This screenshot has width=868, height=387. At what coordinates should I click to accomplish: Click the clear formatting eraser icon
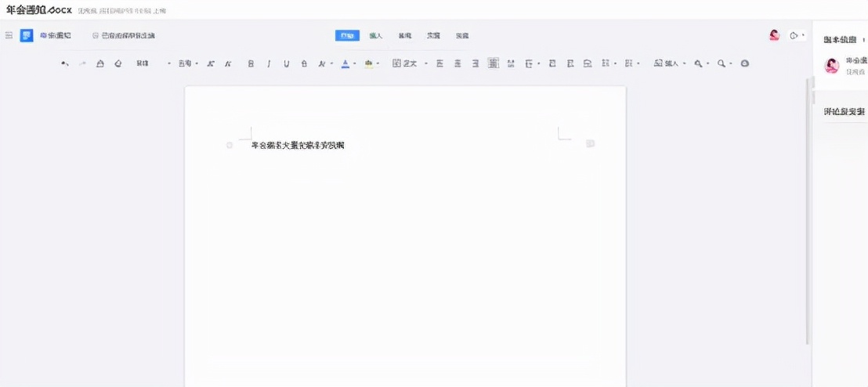coord(118,63)
